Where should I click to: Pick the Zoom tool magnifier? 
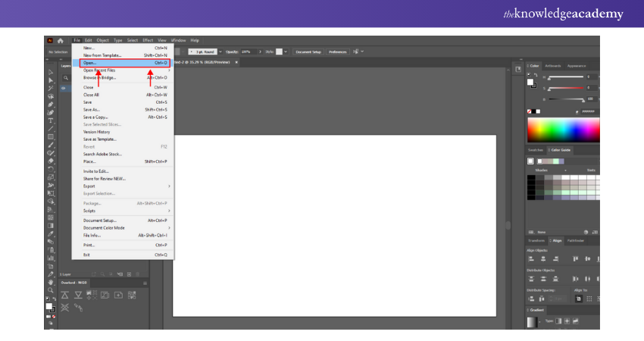tap(51, 289)
